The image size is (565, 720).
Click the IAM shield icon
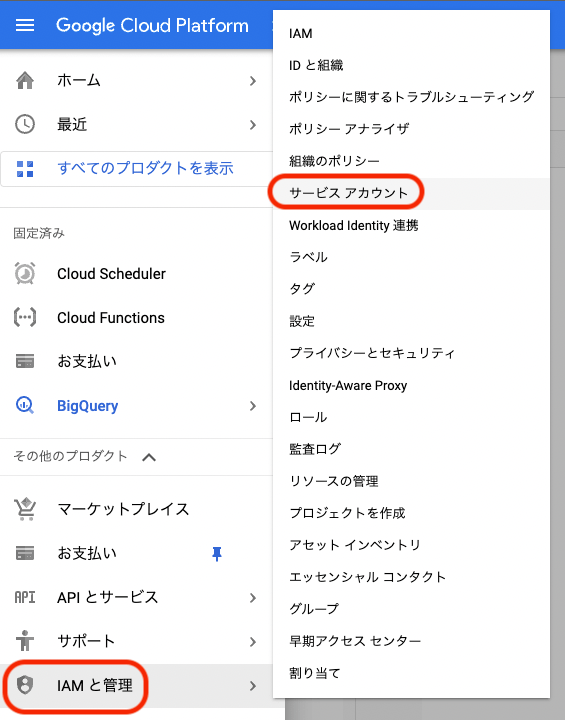(25, 685)
